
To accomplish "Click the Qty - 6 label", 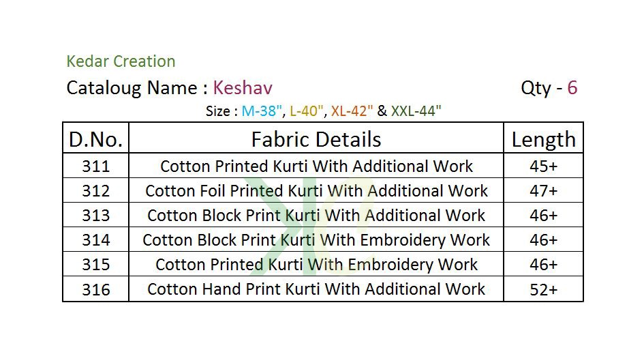I will [x=549, y=87].
